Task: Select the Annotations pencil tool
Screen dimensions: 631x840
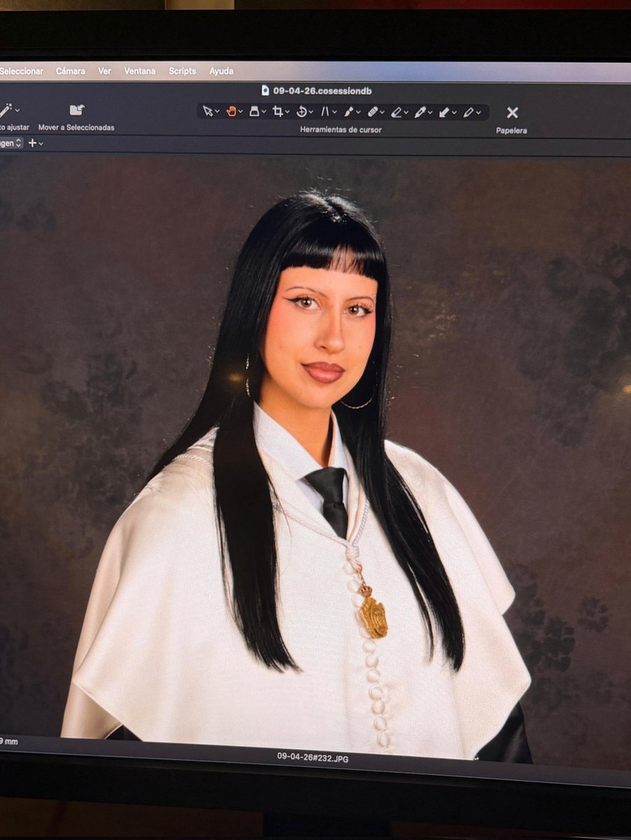Action: [468, 111]
